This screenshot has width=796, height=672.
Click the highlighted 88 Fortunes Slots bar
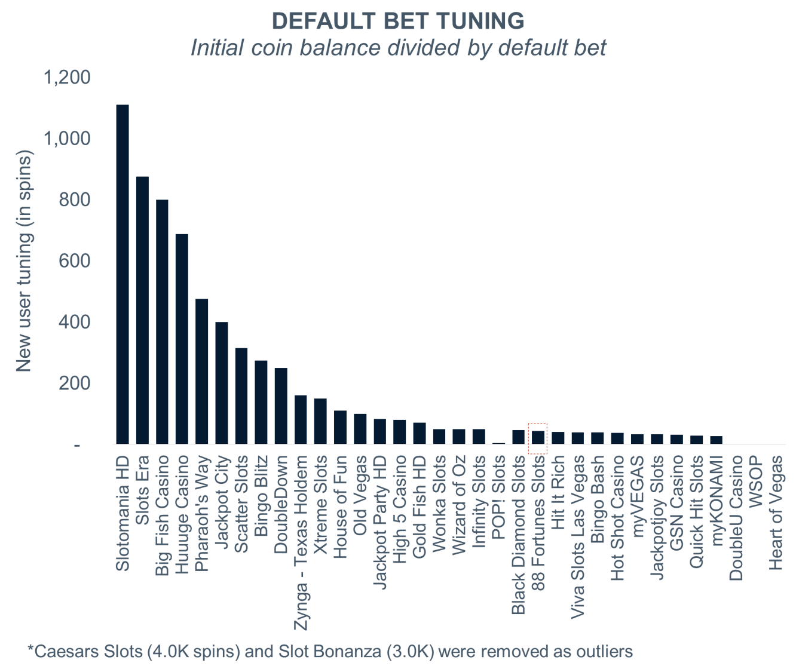pyautogui.click(x=538, y=438)
